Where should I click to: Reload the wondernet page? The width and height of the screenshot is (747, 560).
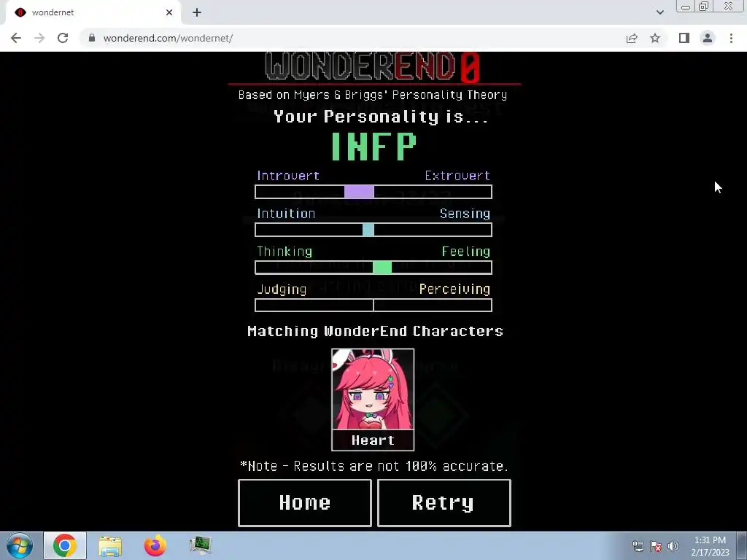pyautogui.click(x=63, y=38)
